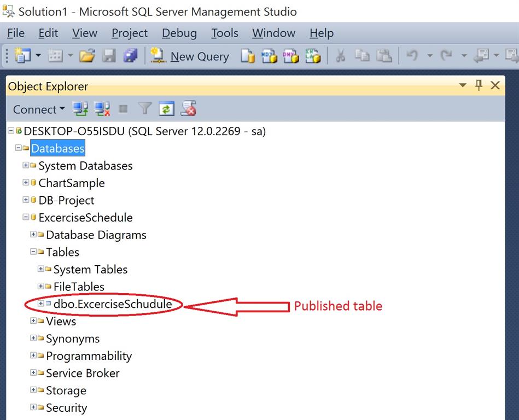Click the Database Engine Query icon
Viewport: 519px width, 420px height.
(x=248, y=56)
